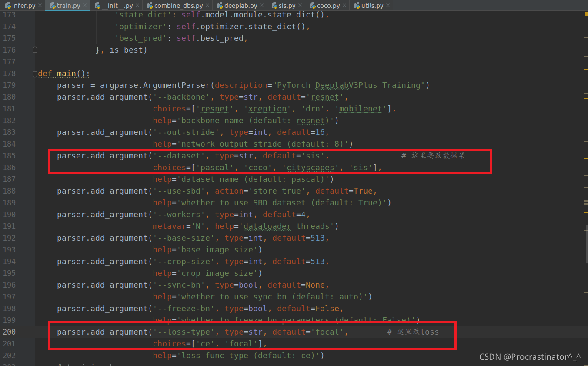This screenshot has height=366, width=588.
Task: Click gutter line number 185
Action: pos(9,155)
